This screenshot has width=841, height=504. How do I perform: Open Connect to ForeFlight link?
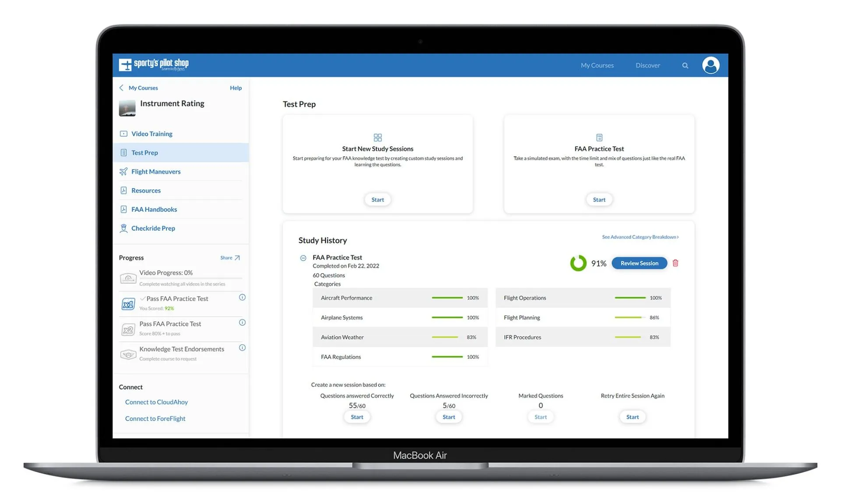click(155, 419)
